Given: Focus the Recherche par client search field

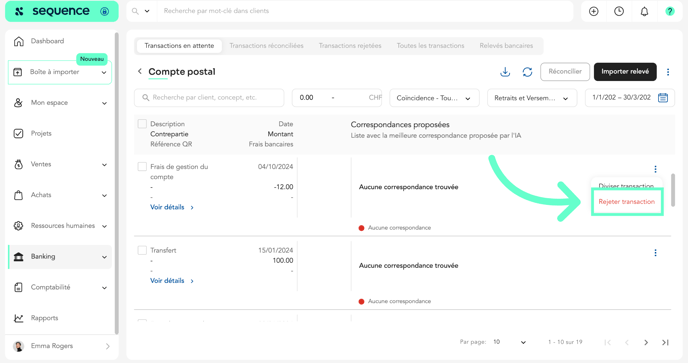Looking at the screenshot, I should point(209,98).
